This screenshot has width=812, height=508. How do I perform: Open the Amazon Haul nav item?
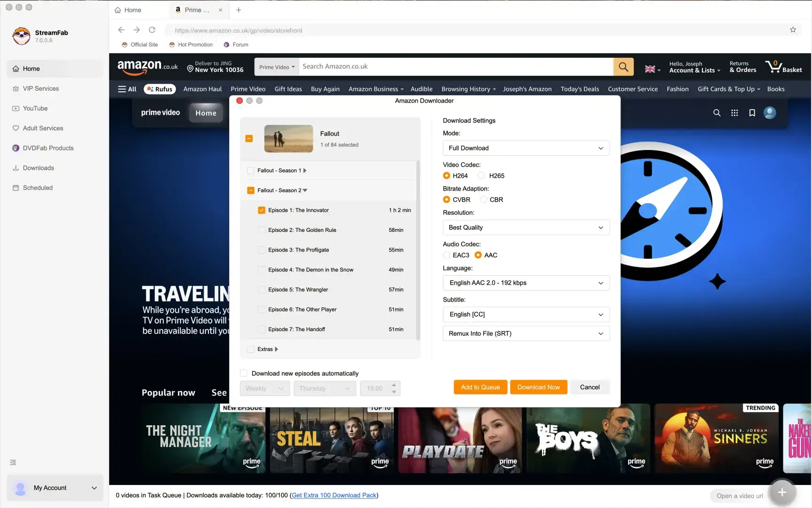[202, 89]
